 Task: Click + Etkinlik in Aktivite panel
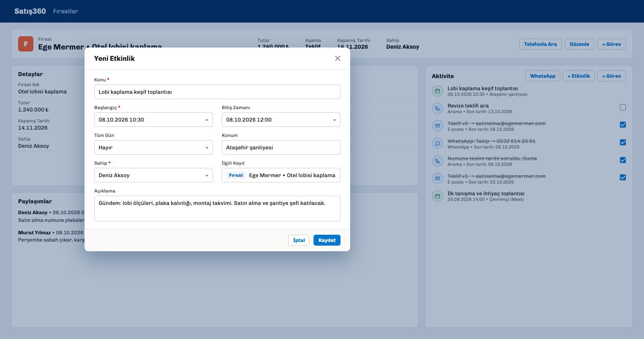[578, 76]
